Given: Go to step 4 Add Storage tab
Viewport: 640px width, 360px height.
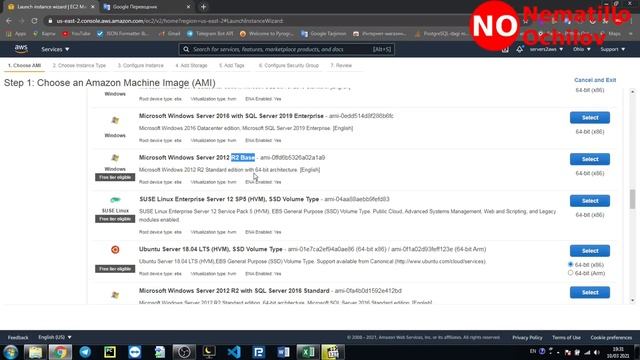Looking at the screenshot, I should 191,65.
